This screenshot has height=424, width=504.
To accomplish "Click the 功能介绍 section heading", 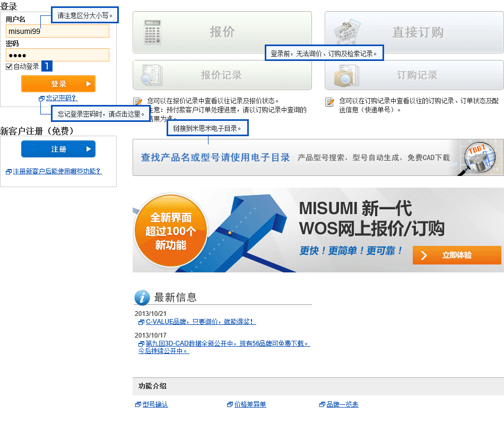I will point(152,386).
